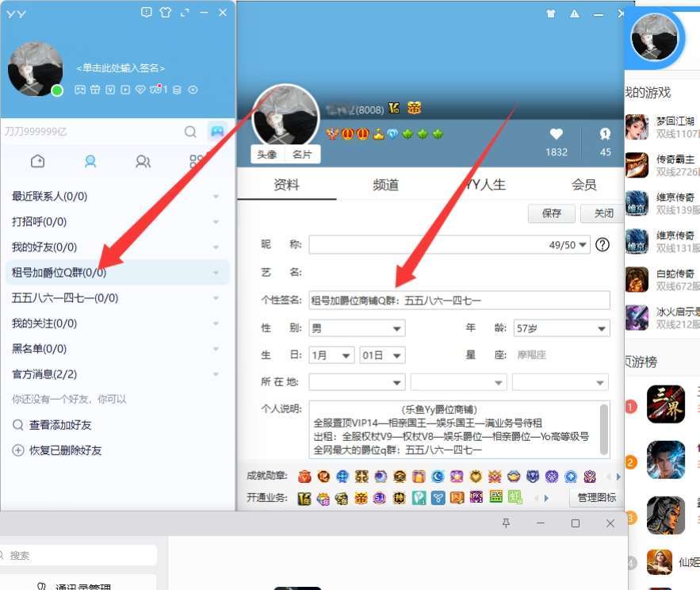Click the calendar icon on the profile banner
This screenshot has width=700, height=590.
pos(95,90)
